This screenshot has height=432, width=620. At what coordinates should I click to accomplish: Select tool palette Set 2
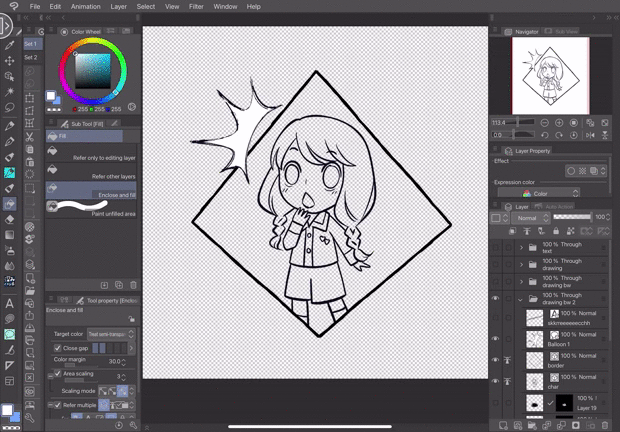point(31,57)
